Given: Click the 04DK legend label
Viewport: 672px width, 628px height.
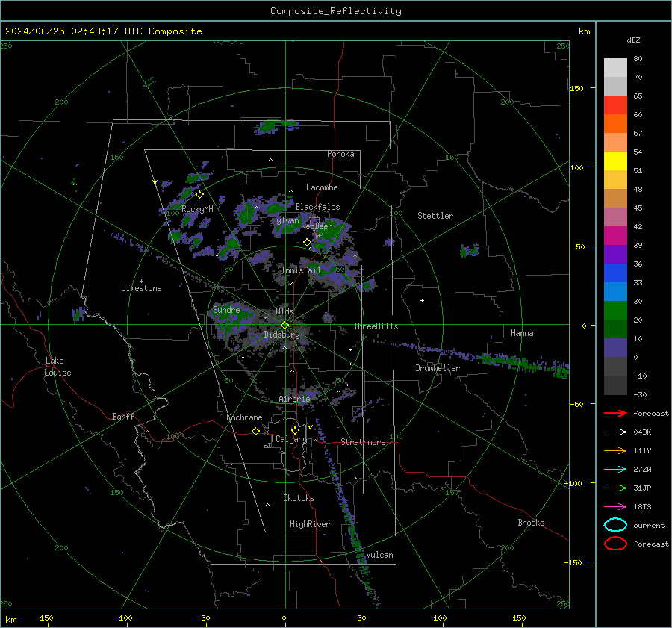Looking at the screenshot, I should coord(642,432).
